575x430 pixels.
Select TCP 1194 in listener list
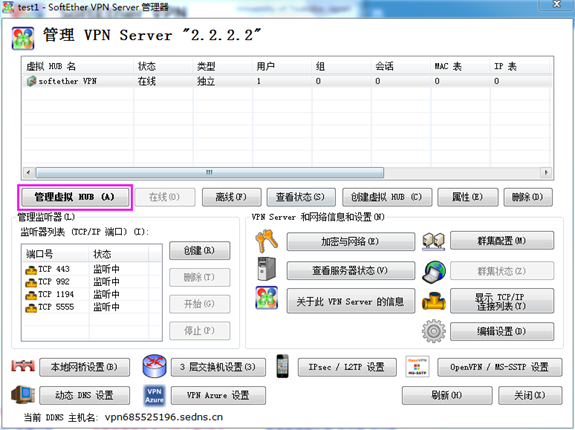point(93,294)
